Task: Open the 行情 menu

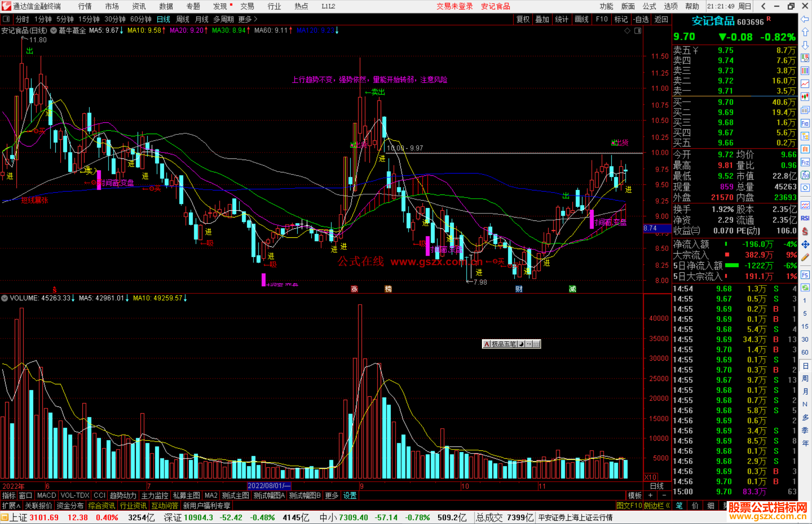Action: pyautogui.click(x=85, y=6)
